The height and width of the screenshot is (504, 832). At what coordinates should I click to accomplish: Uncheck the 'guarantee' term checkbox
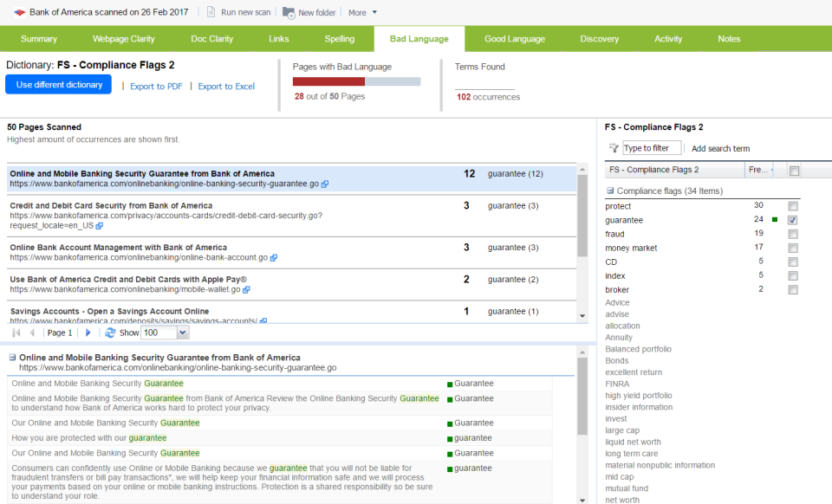(x=793, y=220)
